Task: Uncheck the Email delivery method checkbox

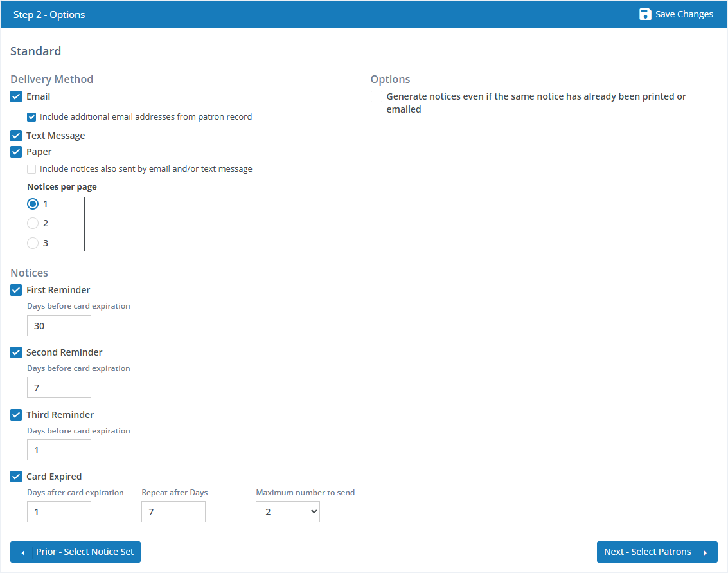Action: pyautogui.click(x=16, y=96)
